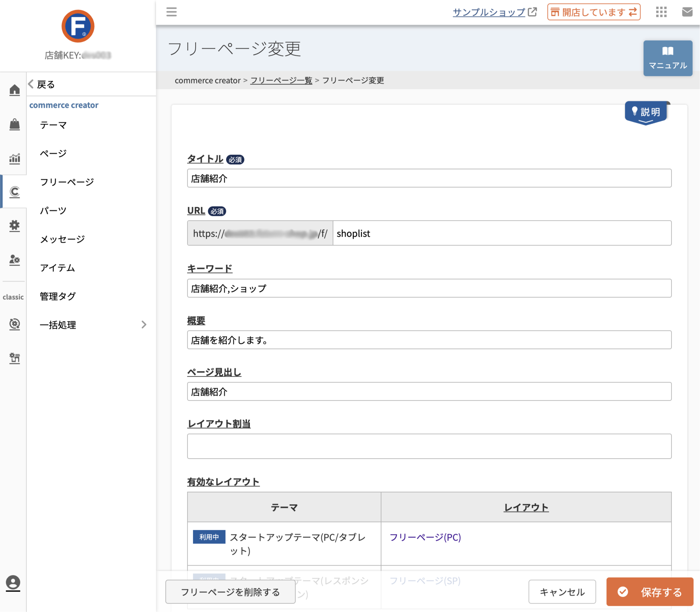This screenshot has width=700, height=612.
Task: Click the レイアウト割当 field
Action: 429,446
